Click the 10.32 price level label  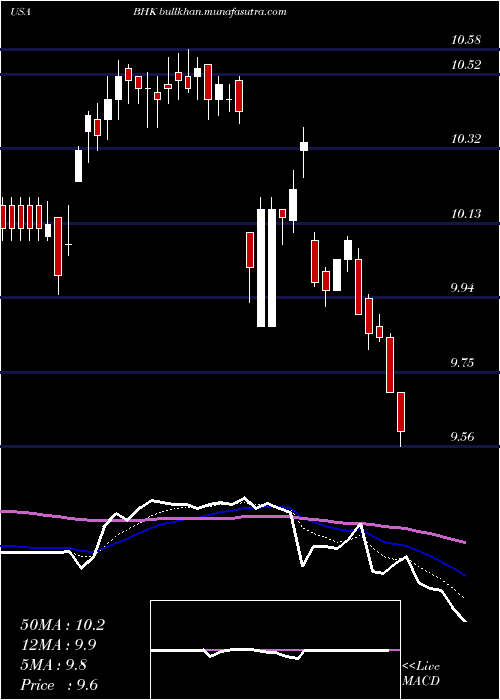(x=466, y=139)
